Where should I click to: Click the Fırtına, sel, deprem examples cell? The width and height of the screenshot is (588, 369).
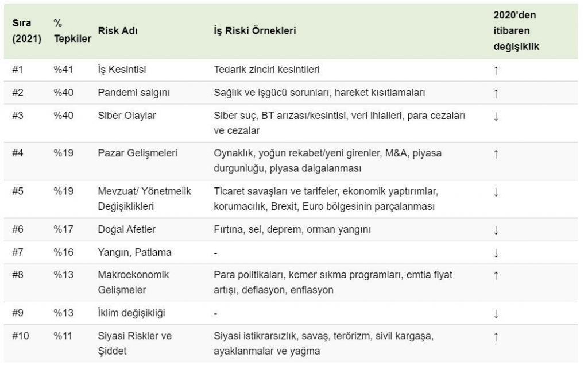click(292, 229)
